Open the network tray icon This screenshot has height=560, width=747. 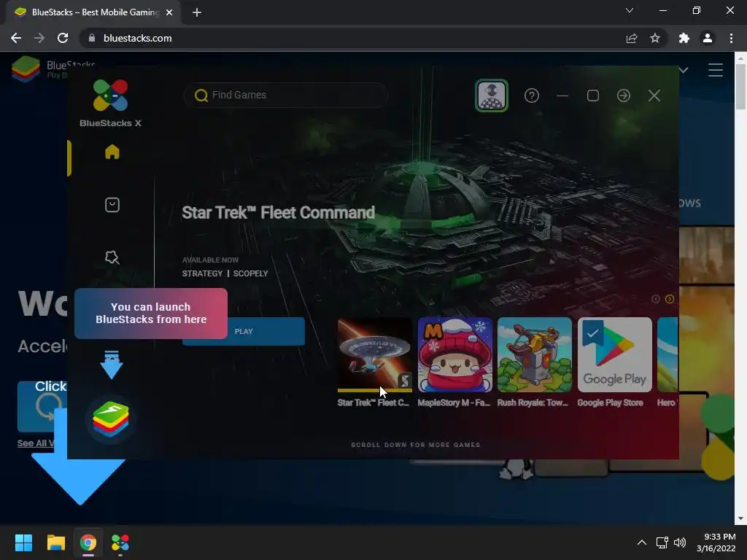coord(662,542)
